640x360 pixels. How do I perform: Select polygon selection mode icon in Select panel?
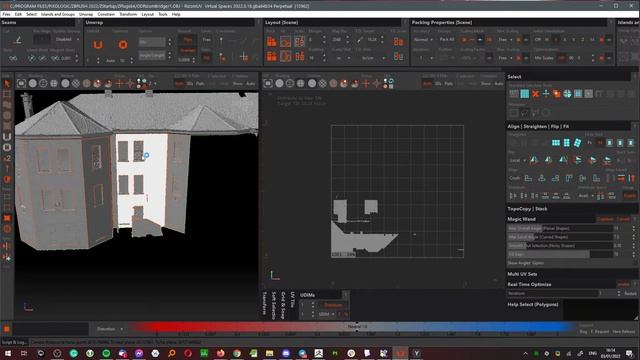(x=524, y=94)
